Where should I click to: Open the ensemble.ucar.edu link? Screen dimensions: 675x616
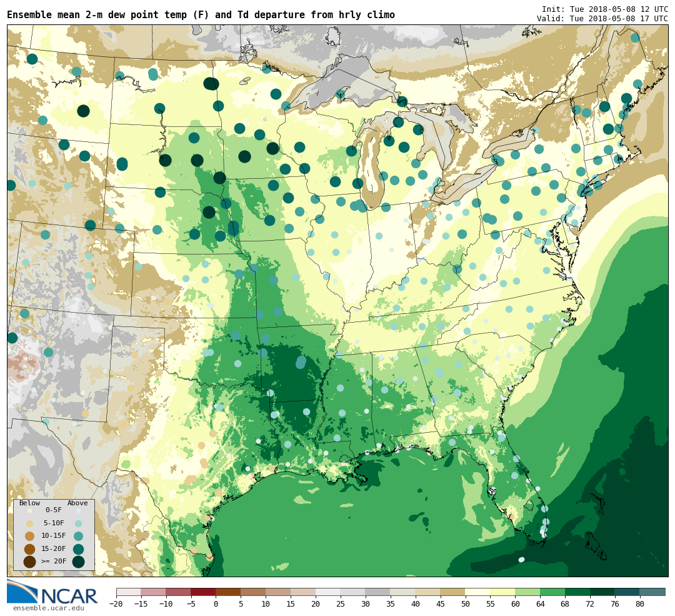click(48, 608)
